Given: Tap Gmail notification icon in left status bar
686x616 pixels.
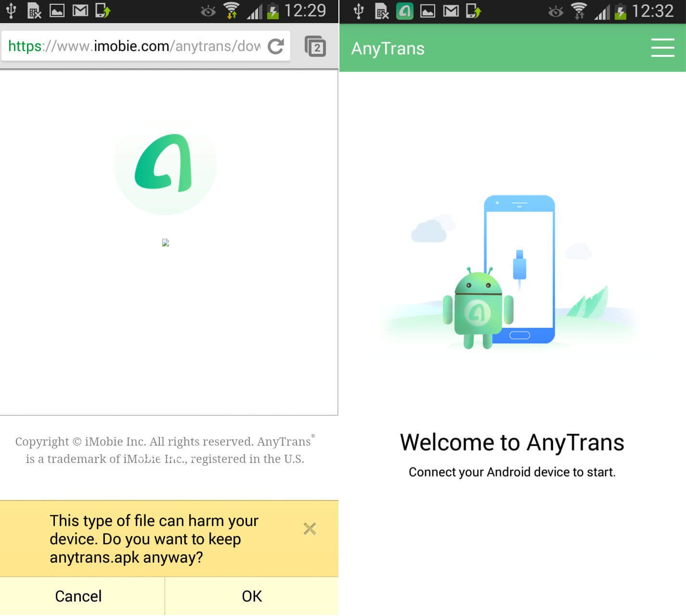Looking at the screenshot, I should coord(80,11).
